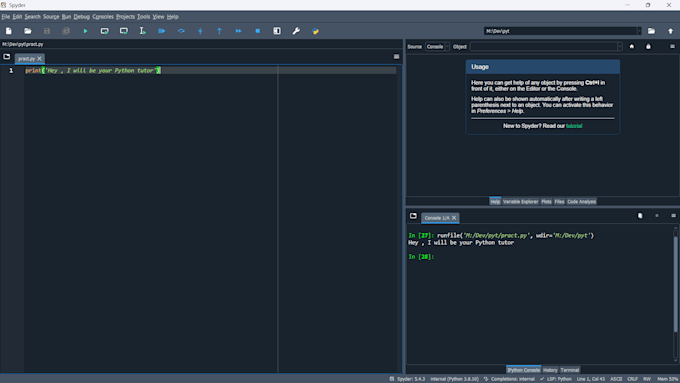Expand the Object combo box dropdown arrow
The height and width of the screenshot is (383, 680).
click(x=620, y=46)
